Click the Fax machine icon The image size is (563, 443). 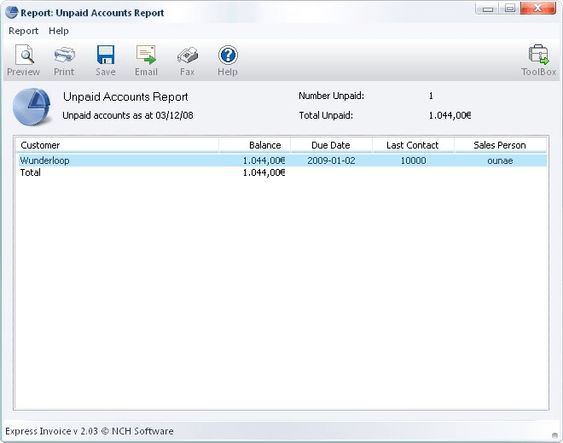[187, 60]
